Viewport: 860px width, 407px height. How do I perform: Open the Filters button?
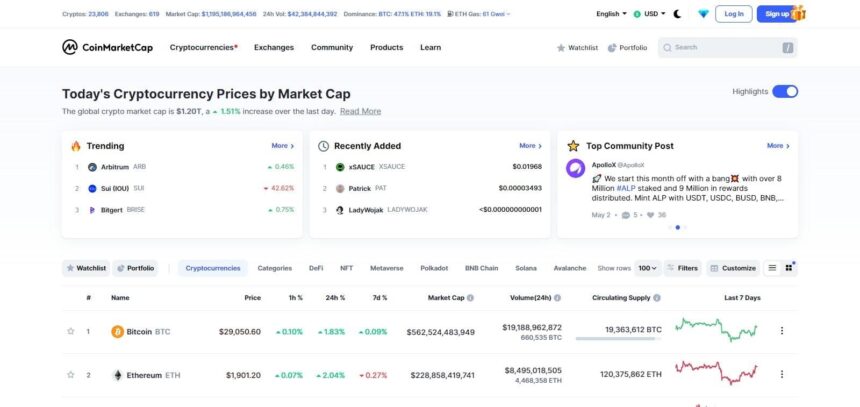pos(682,268)
